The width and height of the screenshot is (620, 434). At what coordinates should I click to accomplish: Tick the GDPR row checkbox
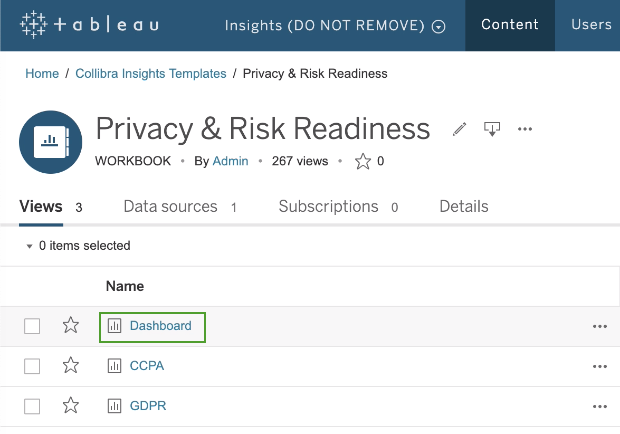coord(32,406)
